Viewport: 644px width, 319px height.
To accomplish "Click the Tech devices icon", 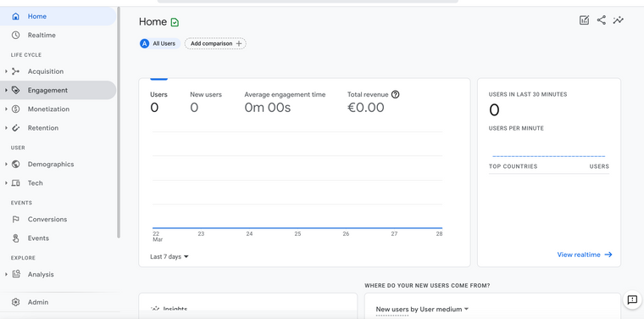I will 15,183.
